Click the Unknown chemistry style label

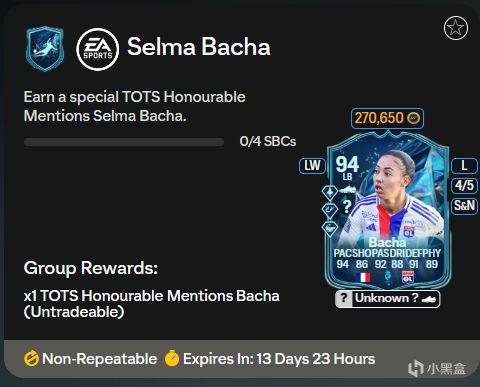(387, 299)
